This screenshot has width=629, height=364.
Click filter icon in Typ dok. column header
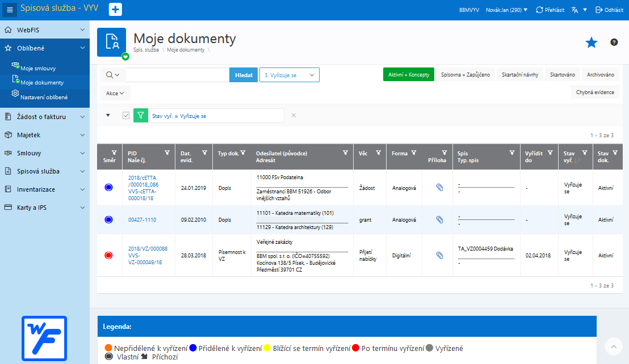243,153
